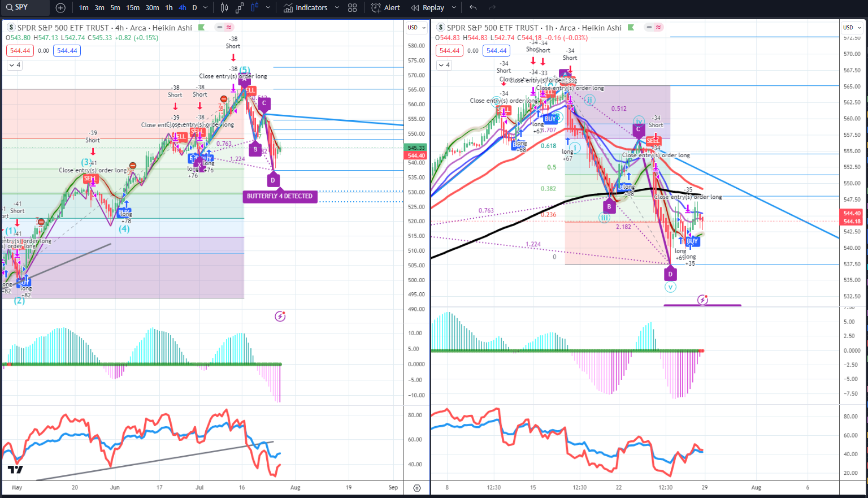Select the 5m timeframe
The width and height of the screenshot is (868, 498).
(x=115, y=8)
